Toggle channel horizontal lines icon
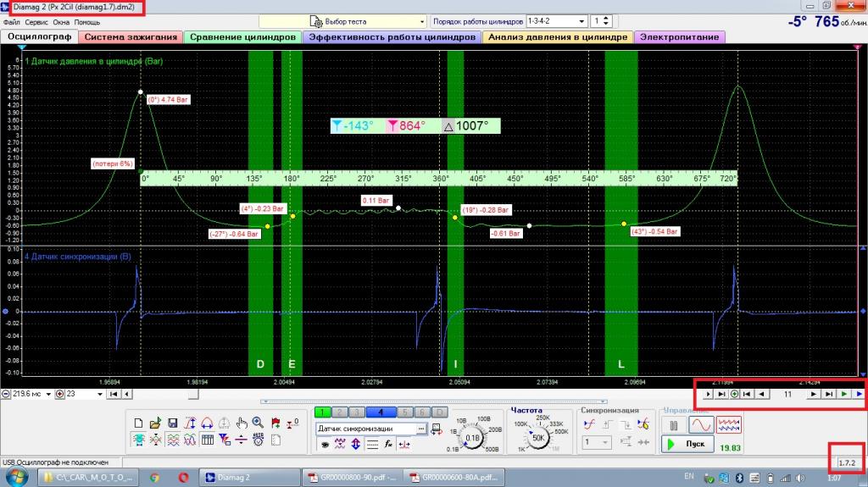Viewport: 868px width, 487px height. click(372, 444)
